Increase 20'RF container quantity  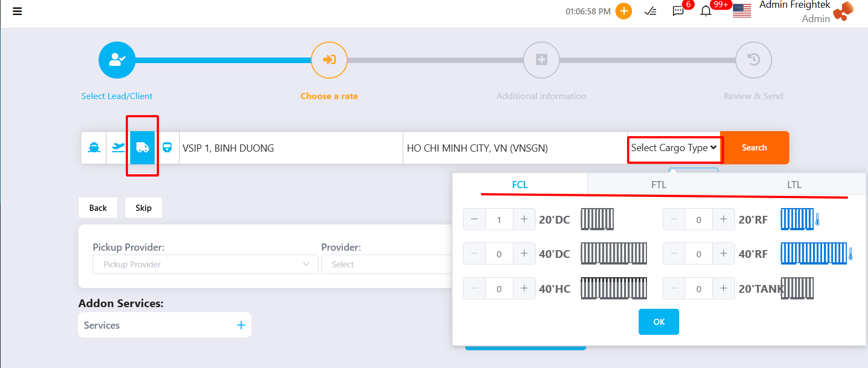723,219
